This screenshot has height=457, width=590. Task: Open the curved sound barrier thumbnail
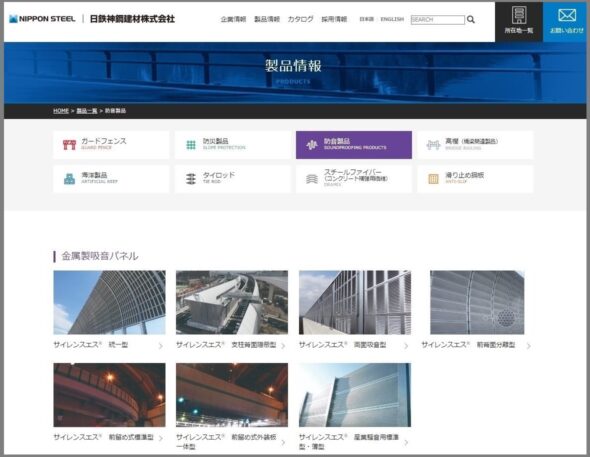109,302
